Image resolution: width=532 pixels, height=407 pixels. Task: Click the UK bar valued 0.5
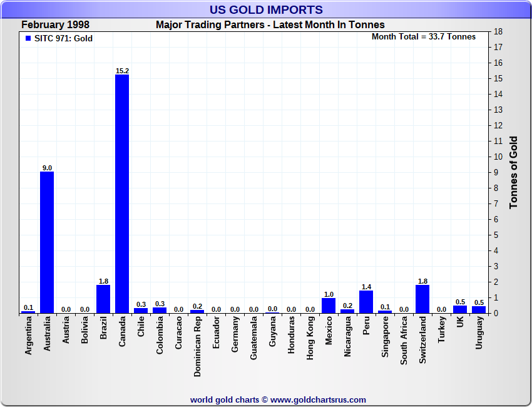point(460,309)
